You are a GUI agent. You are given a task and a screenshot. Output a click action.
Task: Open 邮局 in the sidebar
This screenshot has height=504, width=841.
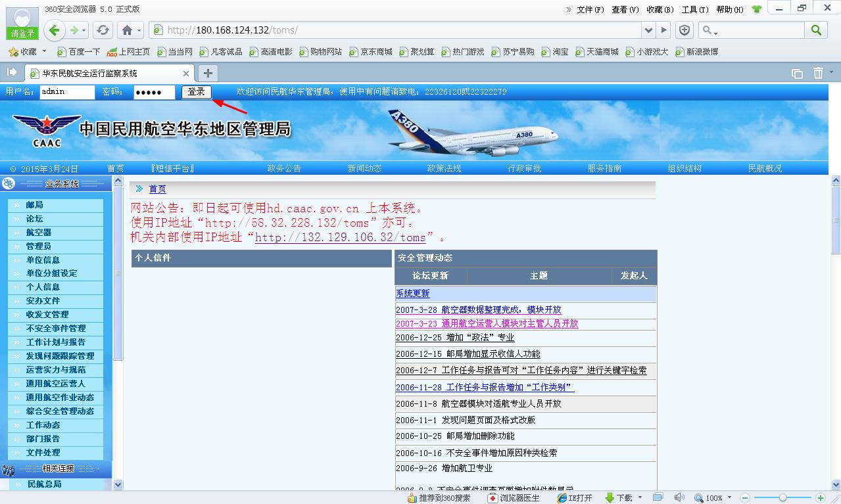click(34, 205)
